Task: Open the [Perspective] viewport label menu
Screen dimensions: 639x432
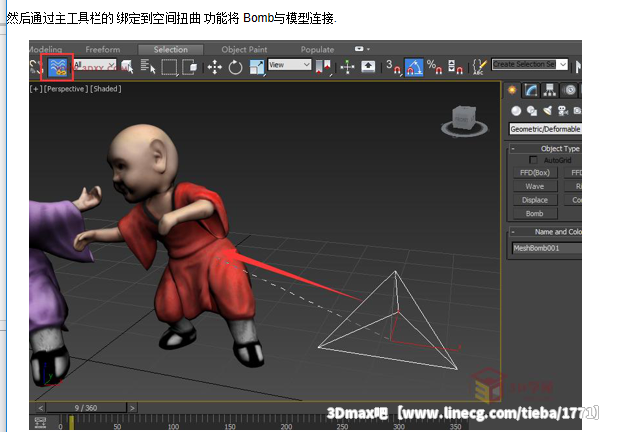Action: 65,89
